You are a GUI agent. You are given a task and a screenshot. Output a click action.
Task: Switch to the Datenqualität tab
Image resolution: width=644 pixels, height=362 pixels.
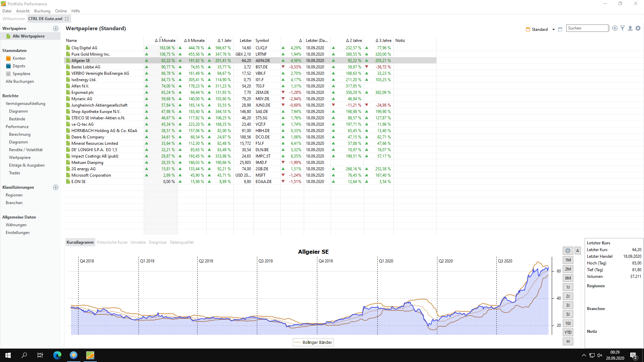point(182,242)
